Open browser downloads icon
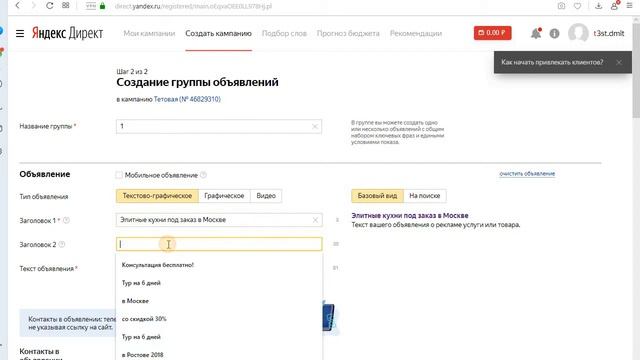Image resolution: width=640 pixels, height=360 pixels. (598, 6)
